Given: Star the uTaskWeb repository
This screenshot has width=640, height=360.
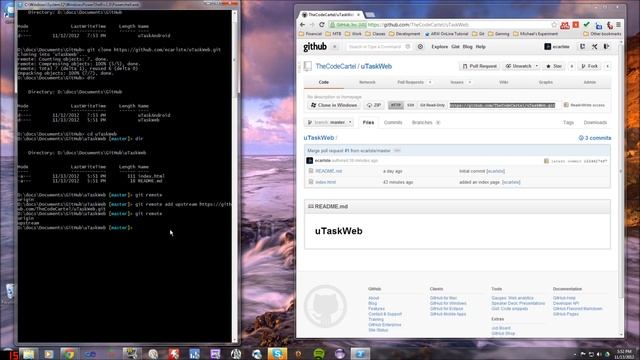Looking at the screenshot, I should pyautogui.click(x=554, y=66).
